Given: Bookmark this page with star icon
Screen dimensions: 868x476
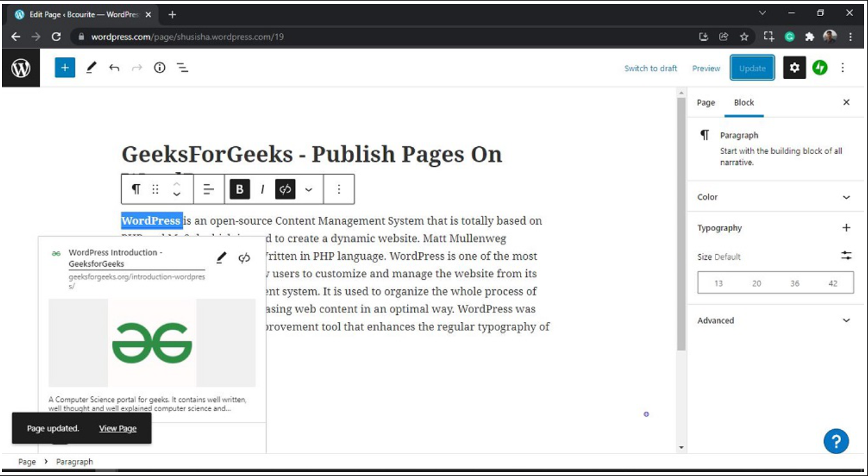Looking at the screenshot, I should (744, 37).
